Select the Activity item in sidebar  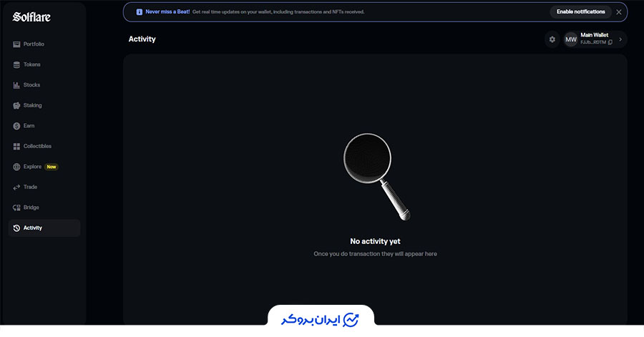pyautogui.click(x=32, y=228)
